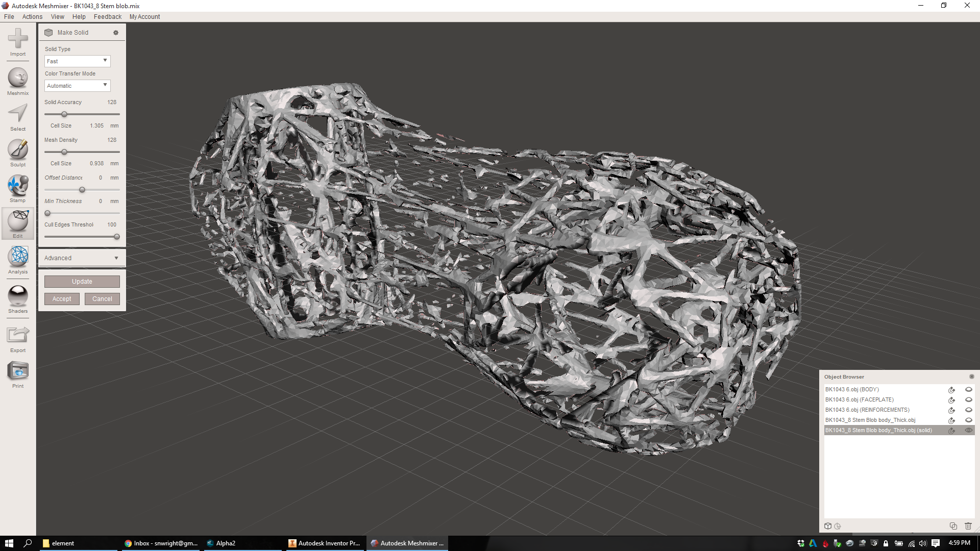
Task: Select BK1043 6.obj (BODY) row
Action: 899,390
